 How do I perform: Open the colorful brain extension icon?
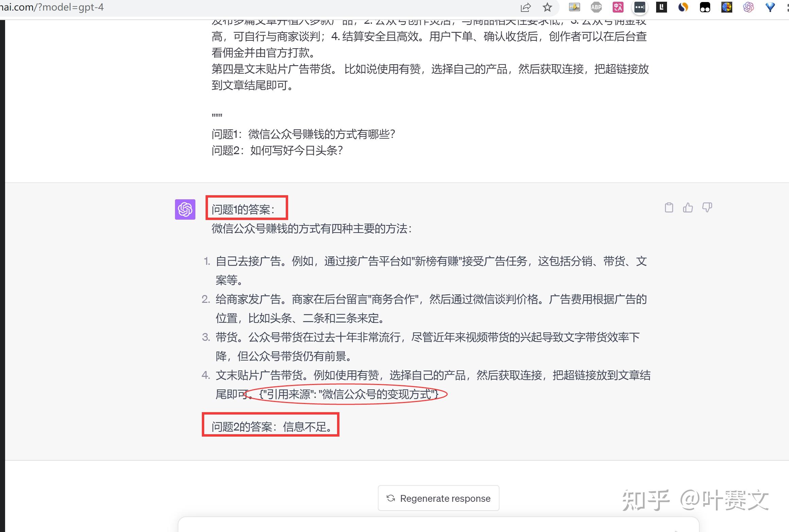[x=727, y=7]
